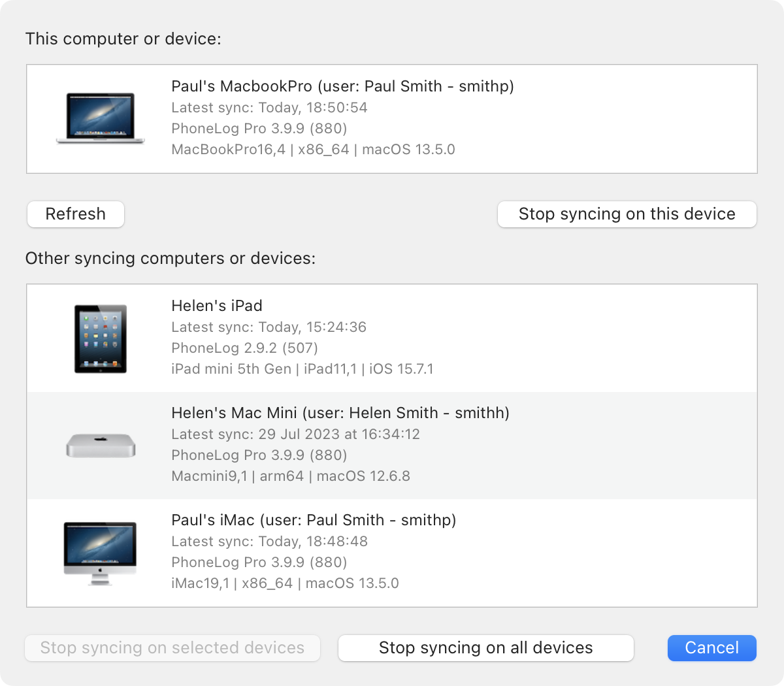
Task: Click Mac Mini's 'PhoneLog Pro 3.9.9 (880)' line
Action: click(259, 455)
